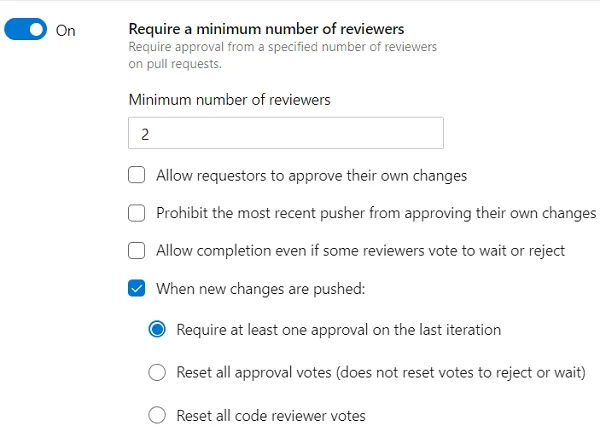Toggle off the minimum reviewers policy switch
The width and height of the screenshot is (600, 432).
click(x=26, y=30)
